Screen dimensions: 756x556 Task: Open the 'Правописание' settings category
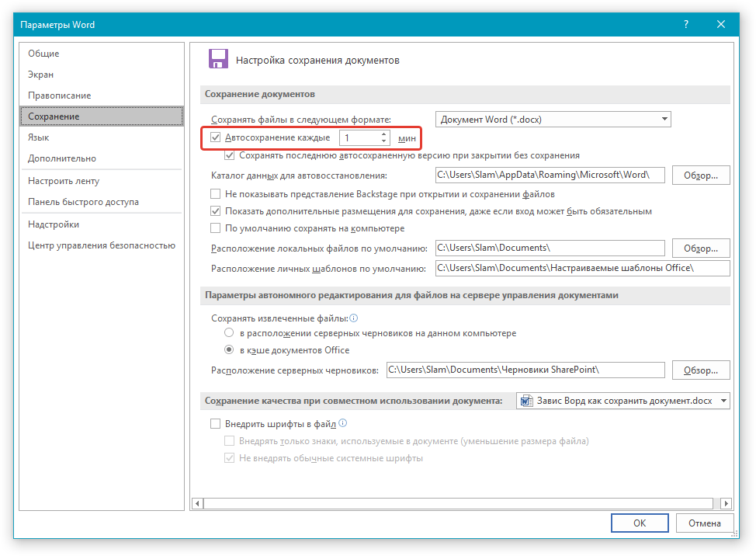(x=102, y=96)
